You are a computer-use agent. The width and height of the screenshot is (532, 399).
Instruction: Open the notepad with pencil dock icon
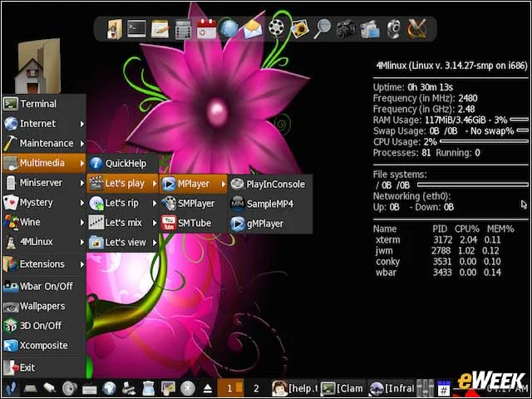point(160,29)
